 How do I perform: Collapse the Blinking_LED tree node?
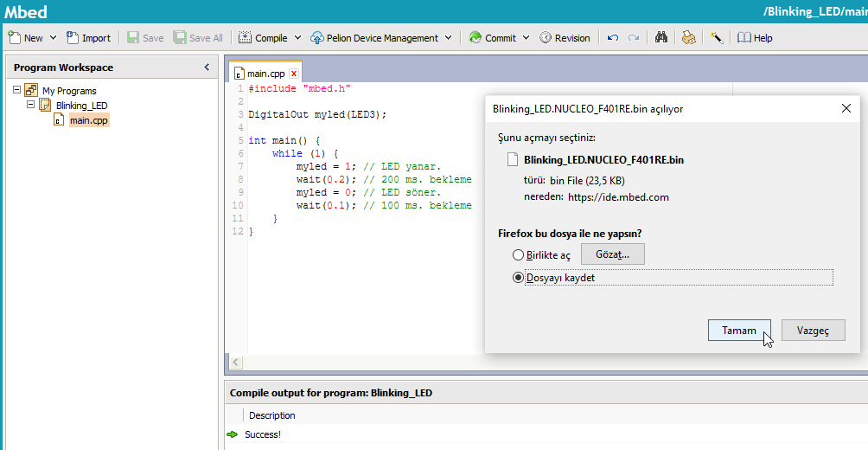30,104
